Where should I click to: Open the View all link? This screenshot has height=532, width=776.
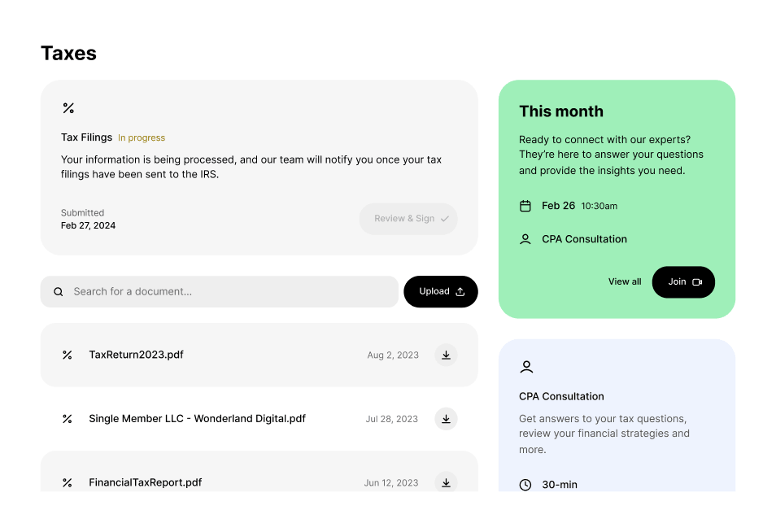(x=625, y=282)
